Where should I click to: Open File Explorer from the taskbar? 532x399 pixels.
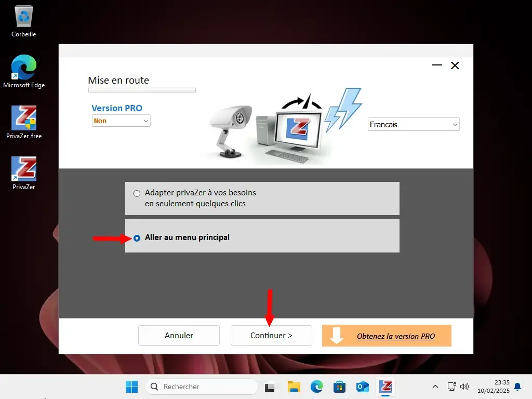click(x=294, y=387)
